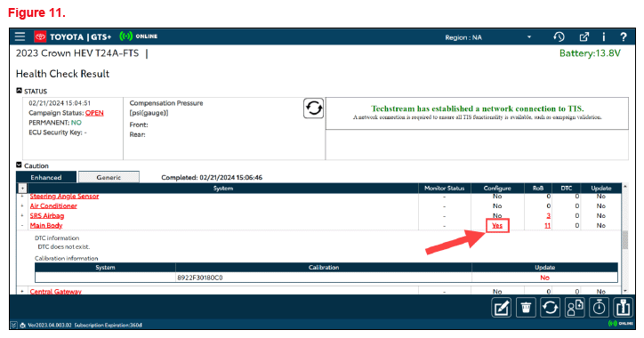Click the table vertical scrollbar thumb

pyautogui.click(x=625, y=240)
